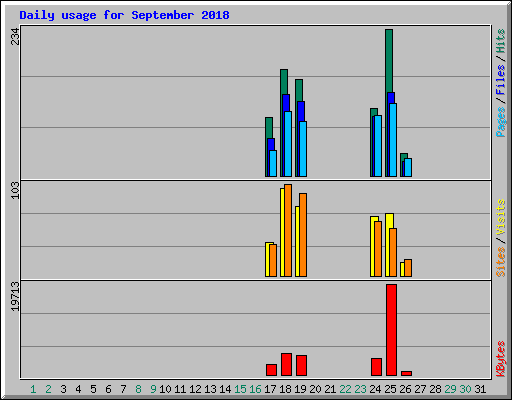The image size is (512, 400).
Task: Click the day 8 axis label
Action: 138,389
